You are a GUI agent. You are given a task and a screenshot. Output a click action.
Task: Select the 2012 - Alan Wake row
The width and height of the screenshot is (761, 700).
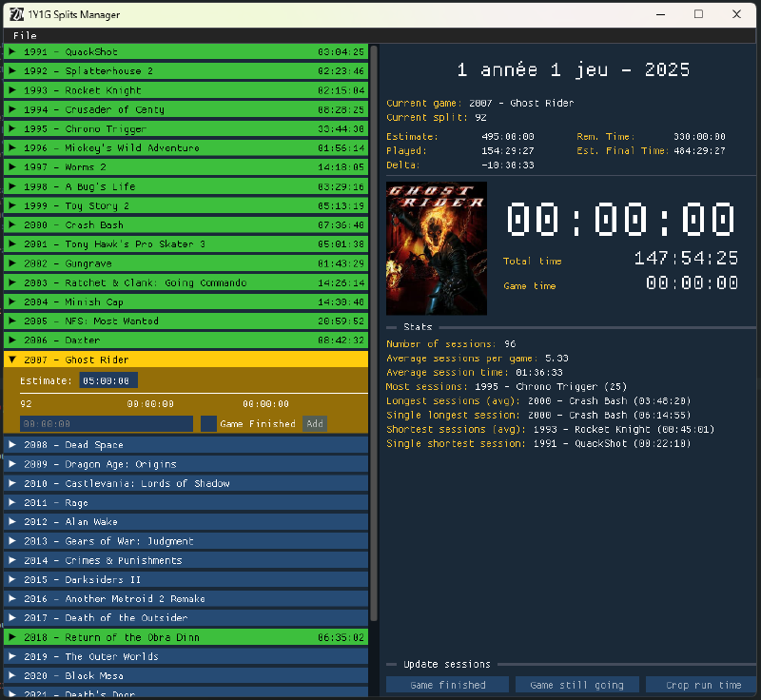(185, 521)
